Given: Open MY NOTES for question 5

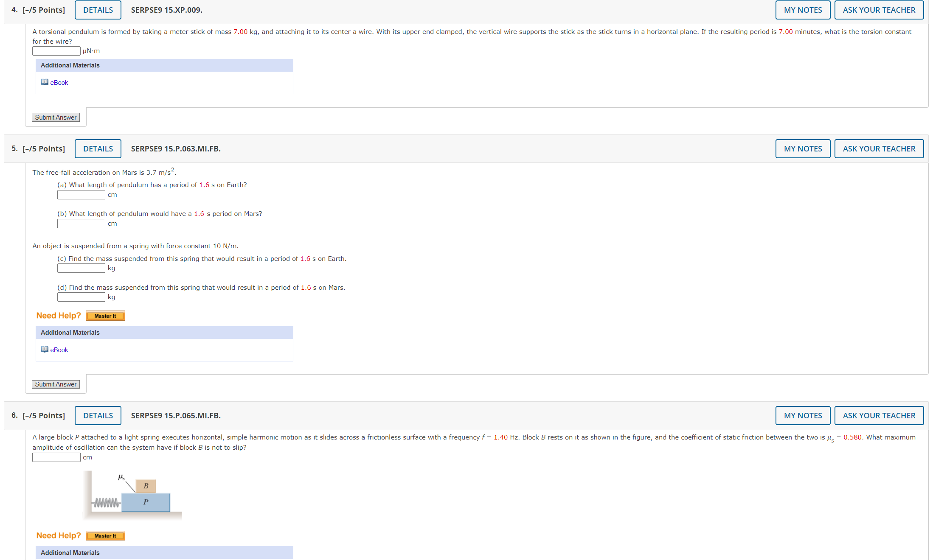Looking at the screenshot, I should [803, 149].
